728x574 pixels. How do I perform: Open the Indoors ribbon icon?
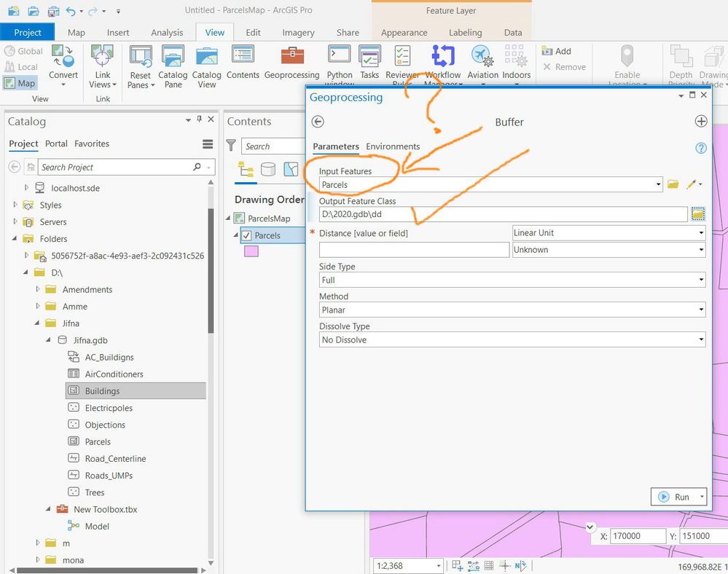point(516,55)
